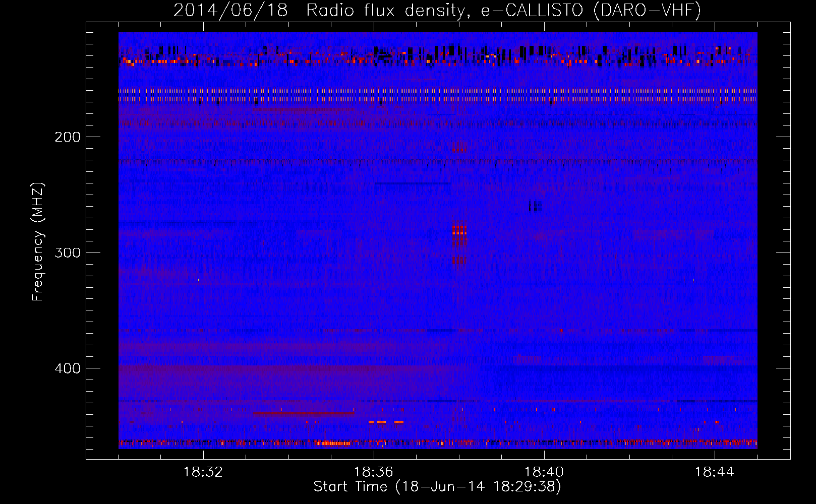Click the "Start Time (18-Jun-14 18:29:38)" label

point(437,487)
